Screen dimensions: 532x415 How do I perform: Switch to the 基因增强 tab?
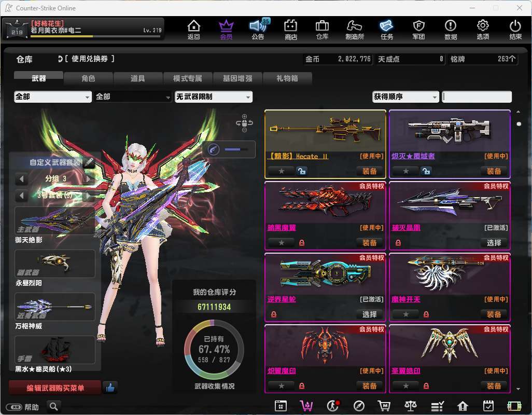pos(237,78)
